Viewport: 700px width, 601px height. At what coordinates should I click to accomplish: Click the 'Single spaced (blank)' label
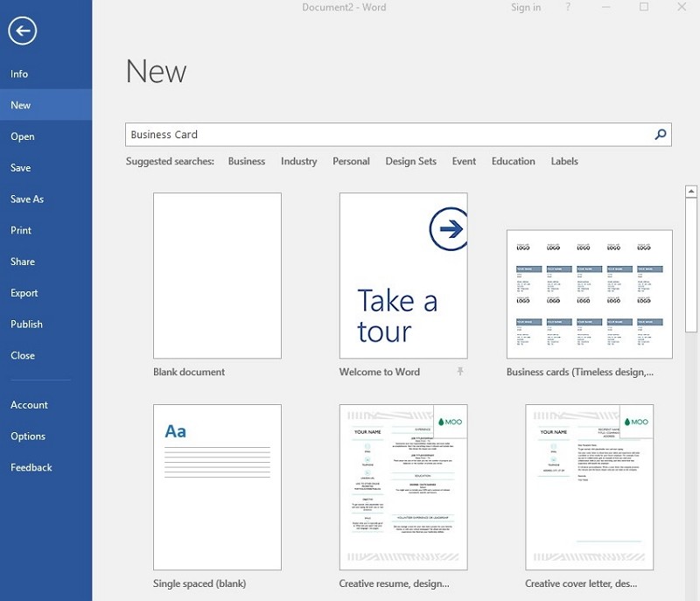[x=199, y=584]
